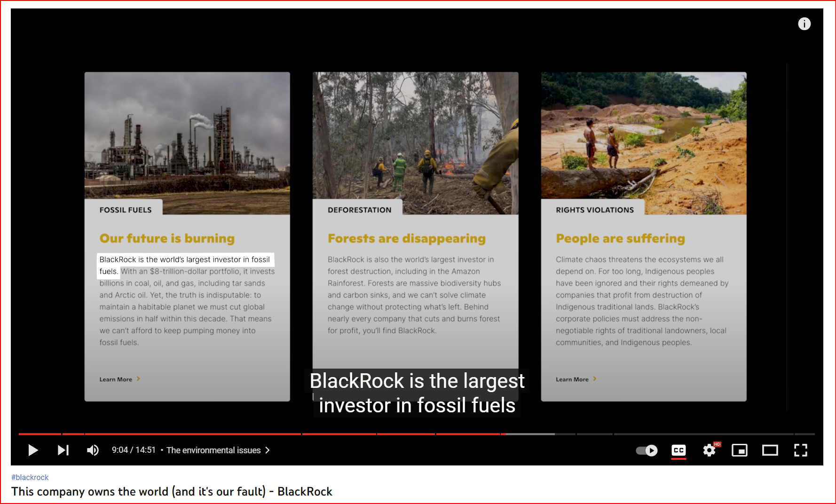Skip to the next video
Image resolution: width=836 pixels, height=504 pixels.
tap(63, 450)
